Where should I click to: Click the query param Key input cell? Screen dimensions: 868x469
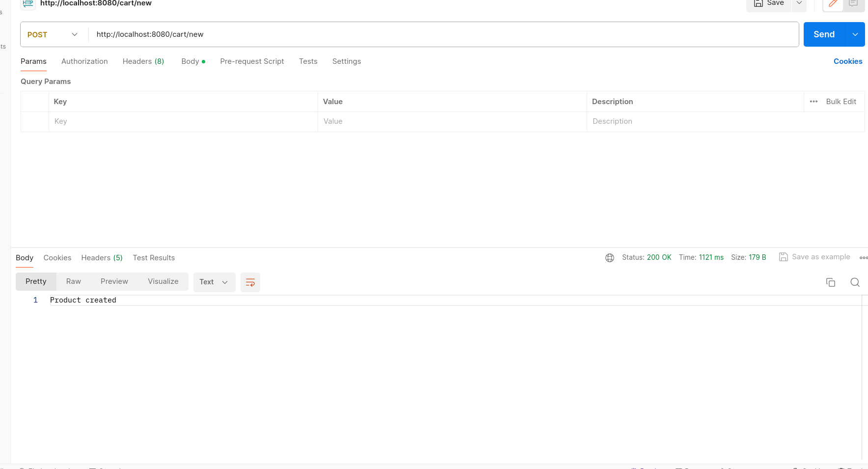tap(183, 121)
